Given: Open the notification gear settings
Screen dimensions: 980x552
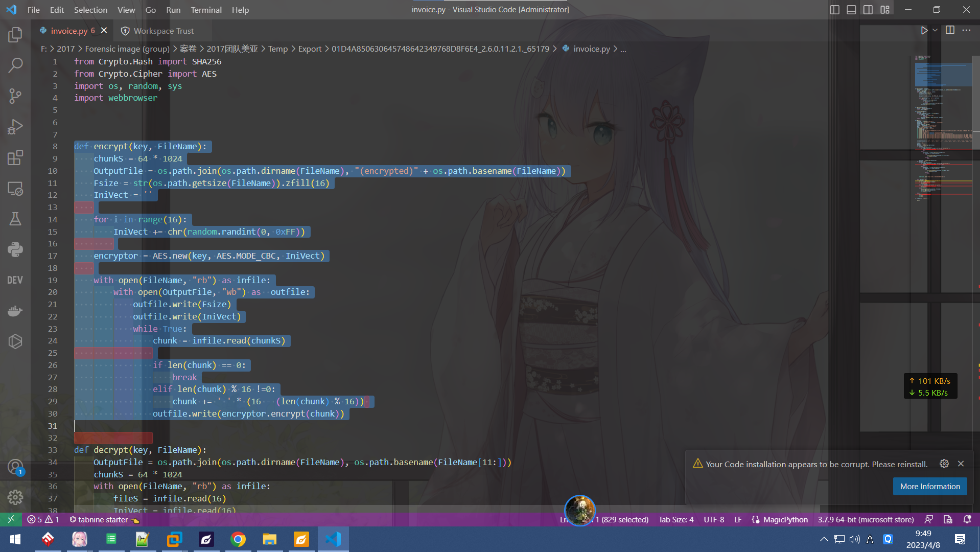Looking at the screenshot, I should pos(944,464).
